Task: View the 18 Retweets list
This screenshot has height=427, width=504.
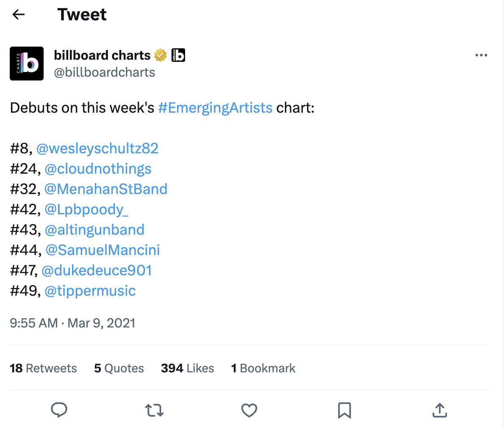Action: (x=43, y=369)
